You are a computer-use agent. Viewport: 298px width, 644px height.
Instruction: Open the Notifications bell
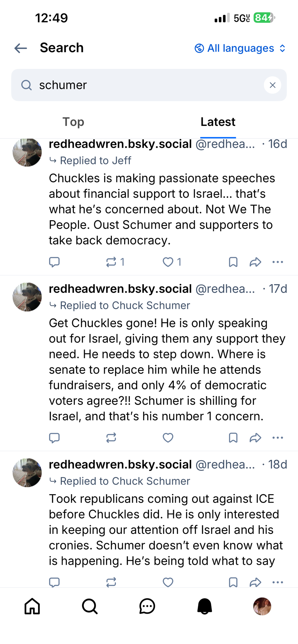(x=204, y=607)
